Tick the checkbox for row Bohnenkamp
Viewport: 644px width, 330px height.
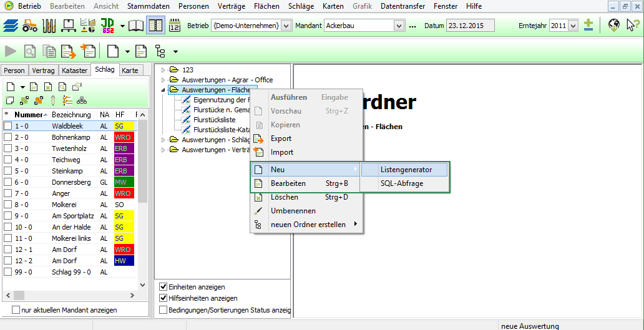pos(7,137)
